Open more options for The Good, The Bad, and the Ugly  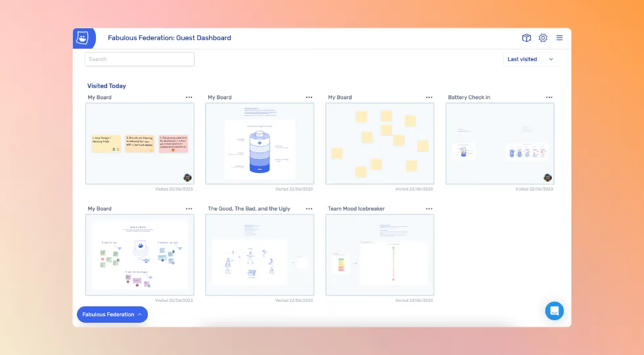click(x=309, y=209)
